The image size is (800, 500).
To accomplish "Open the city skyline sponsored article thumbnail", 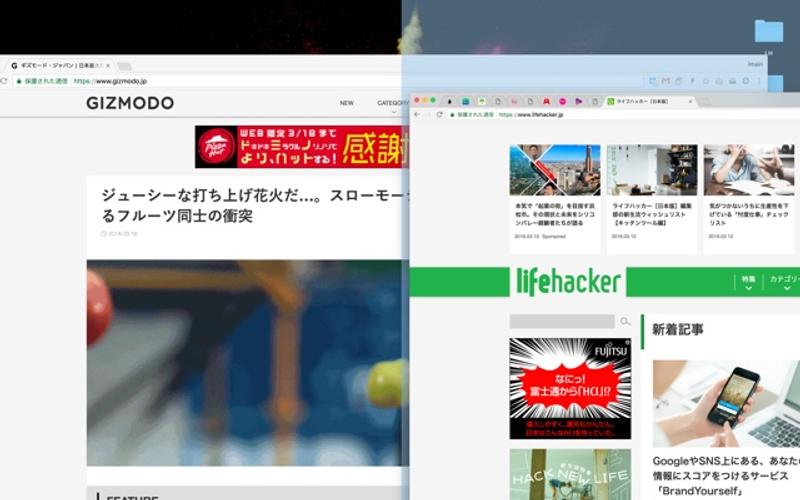I will (x=555, y=170).
